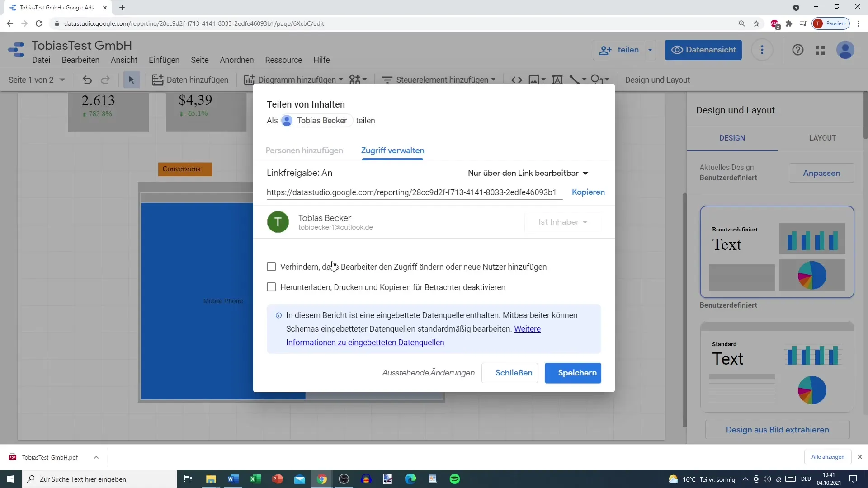Open the 'Ist Inhaber' role dropdown
The image size is (868, 488).
point(563,222)
